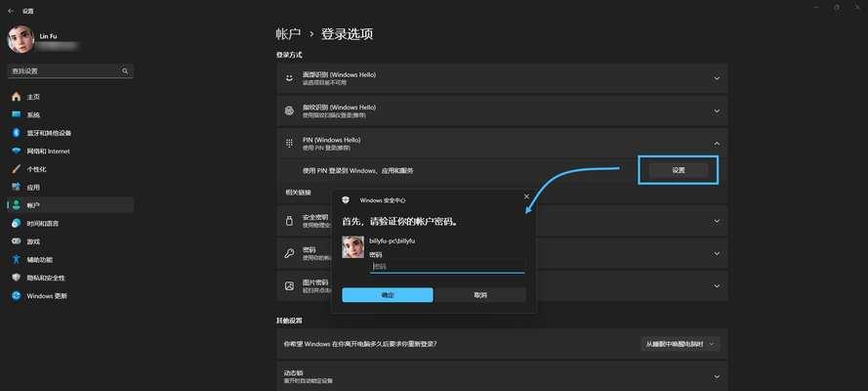Click the 相关链接 label
This screenshot has width=868, height=391.
[298, 193]
